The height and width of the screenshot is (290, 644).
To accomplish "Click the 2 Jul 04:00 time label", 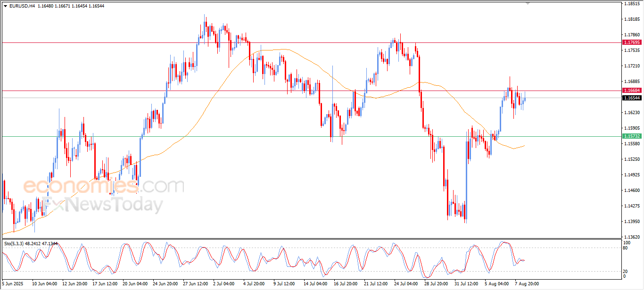I will pos(224,284).
